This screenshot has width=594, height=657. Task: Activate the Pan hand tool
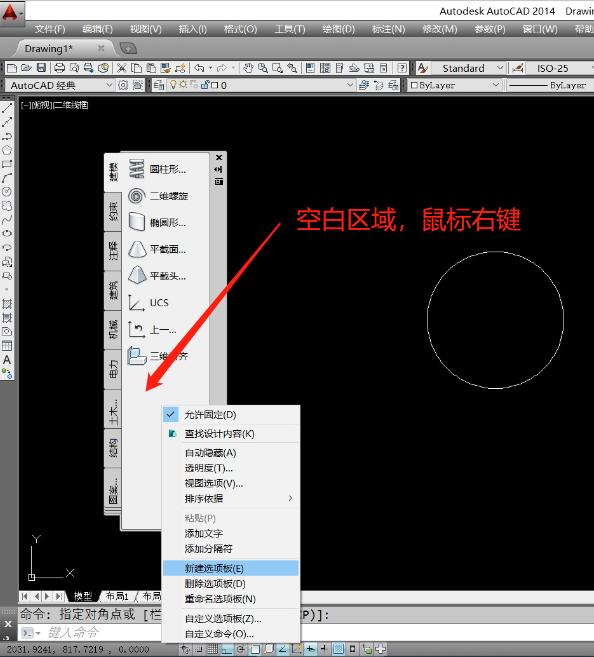click(248, 68)
